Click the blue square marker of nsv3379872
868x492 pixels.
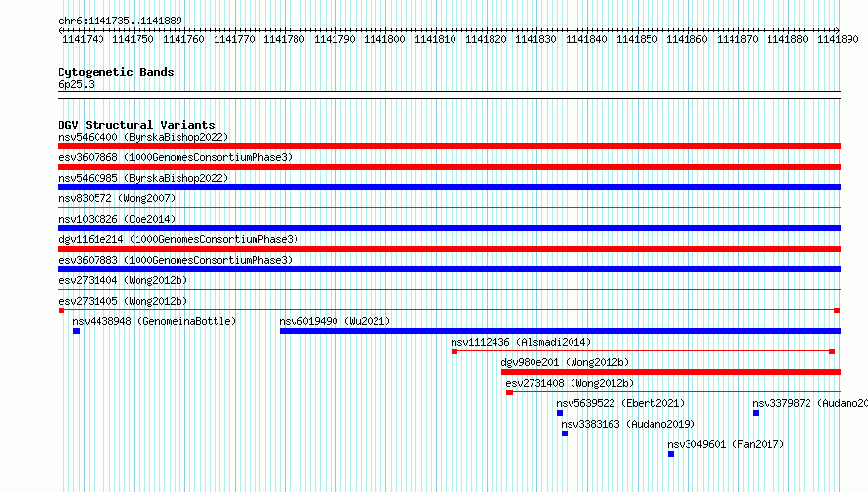click(756, 413)
